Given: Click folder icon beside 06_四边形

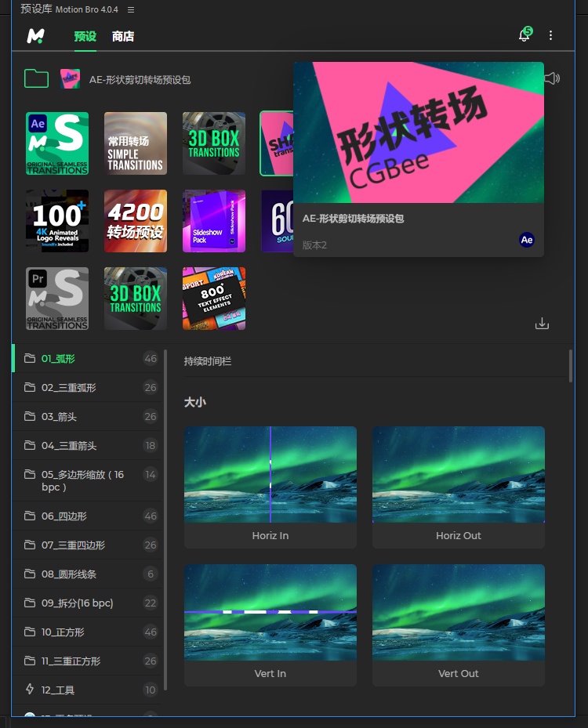Looking at the screenshot, I should (x=30, y=516).
